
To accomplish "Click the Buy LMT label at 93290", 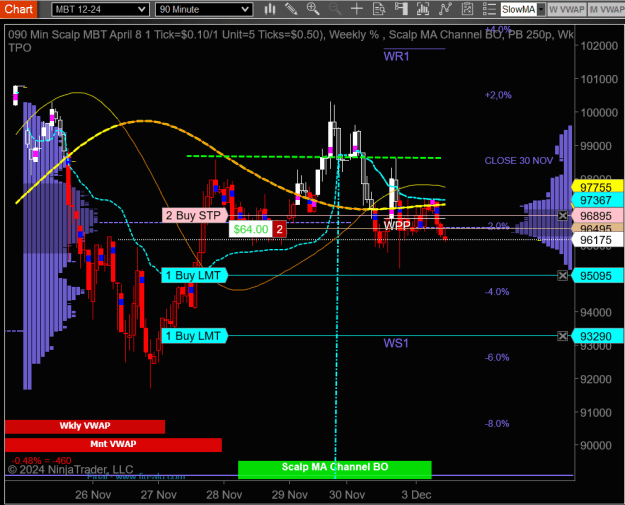I will [195, 336].
